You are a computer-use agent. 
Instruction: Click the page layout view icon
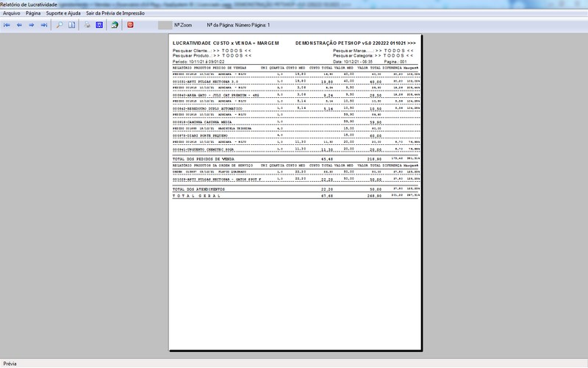[x=71, y=25]
